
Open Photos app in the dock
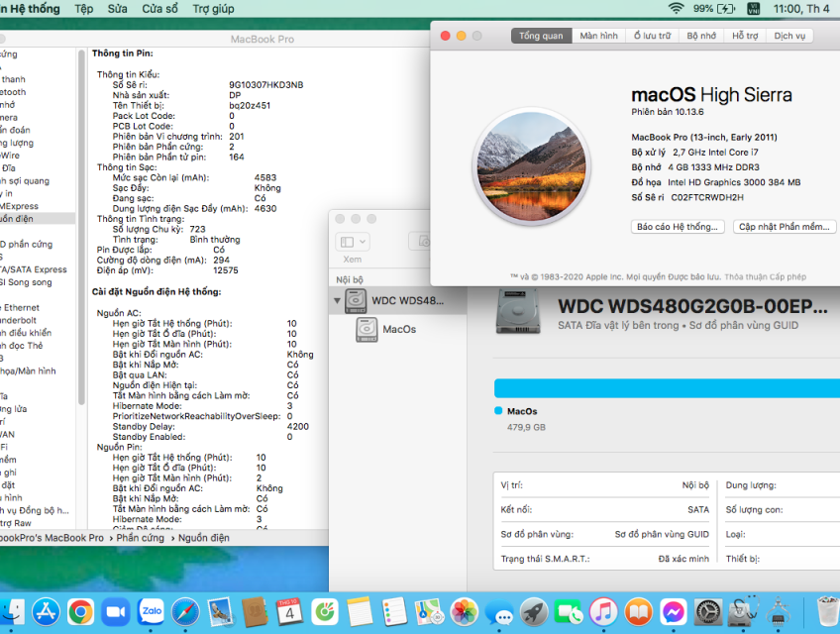(x=464, y=611)
